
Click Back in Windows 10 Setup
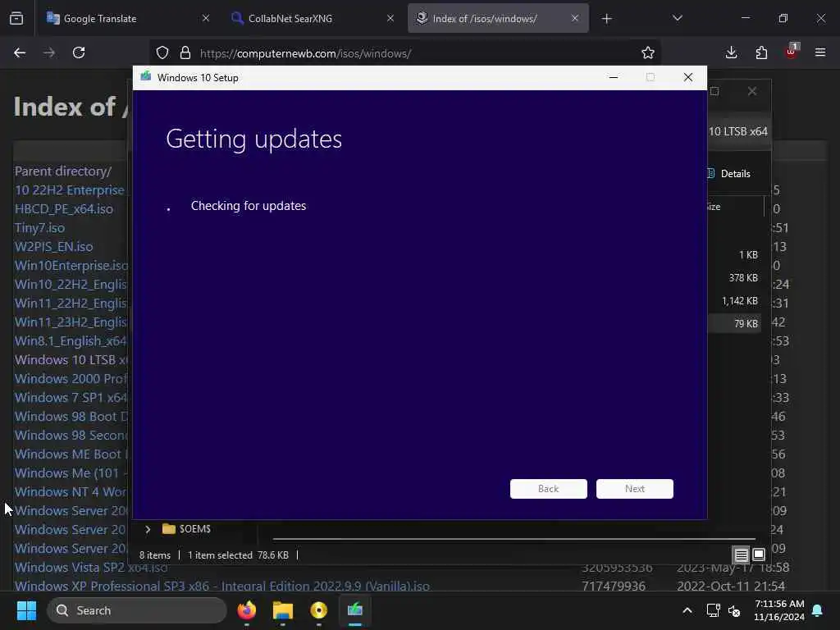(548, 489)
